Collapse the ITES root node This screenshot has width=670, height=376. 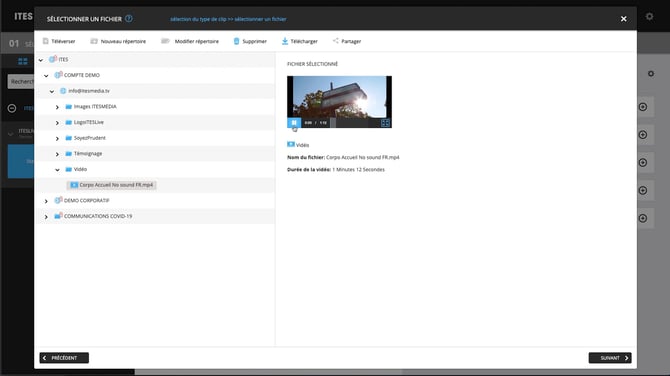pos(41,60)
